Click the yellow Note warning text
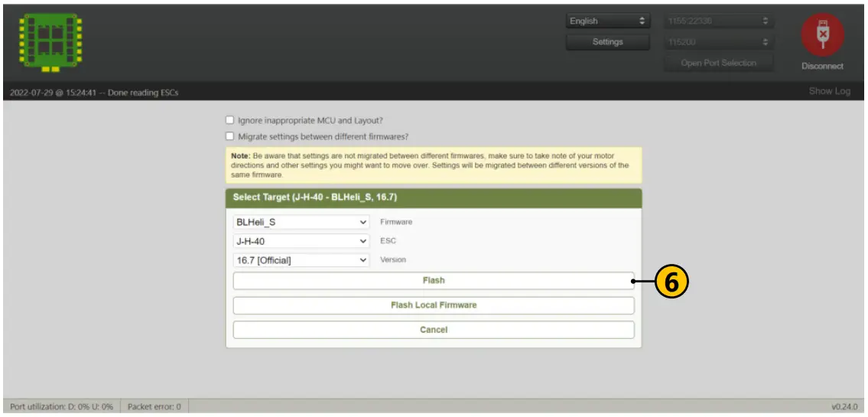 [x=430, y=165]
